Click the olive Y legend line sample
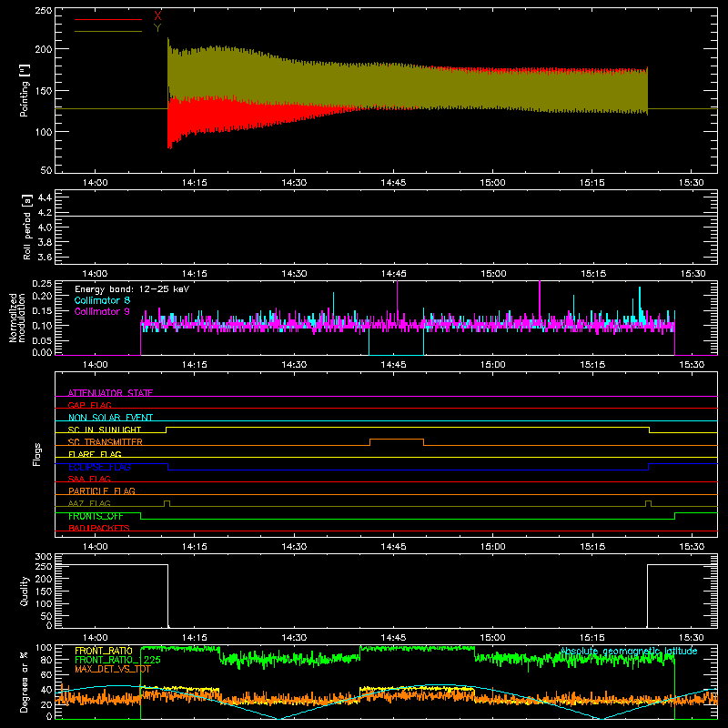The width and height of the screenshot is (728, 728). 108,31
